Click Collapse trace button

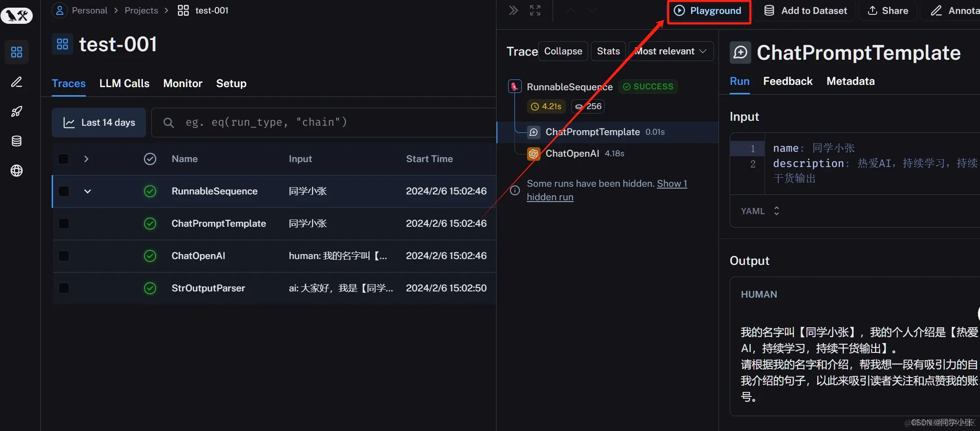[563, 51]
